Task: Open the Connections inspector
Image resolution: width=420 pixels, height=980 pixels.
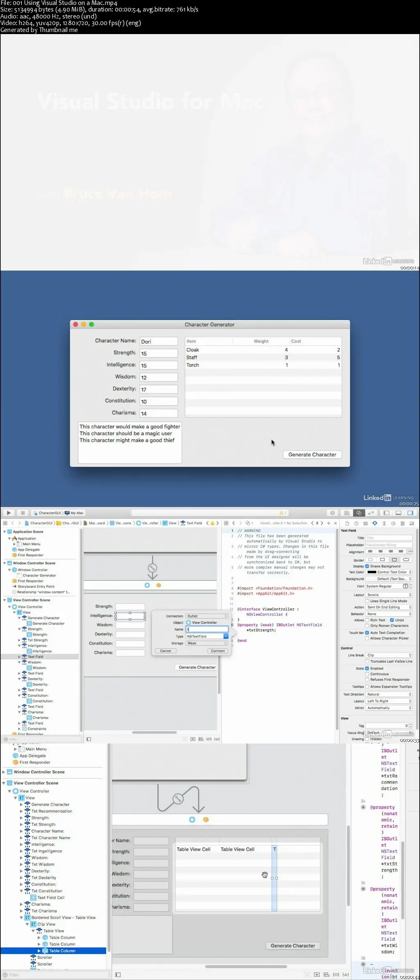Action: pyautogui.click(x=393, y=523)
